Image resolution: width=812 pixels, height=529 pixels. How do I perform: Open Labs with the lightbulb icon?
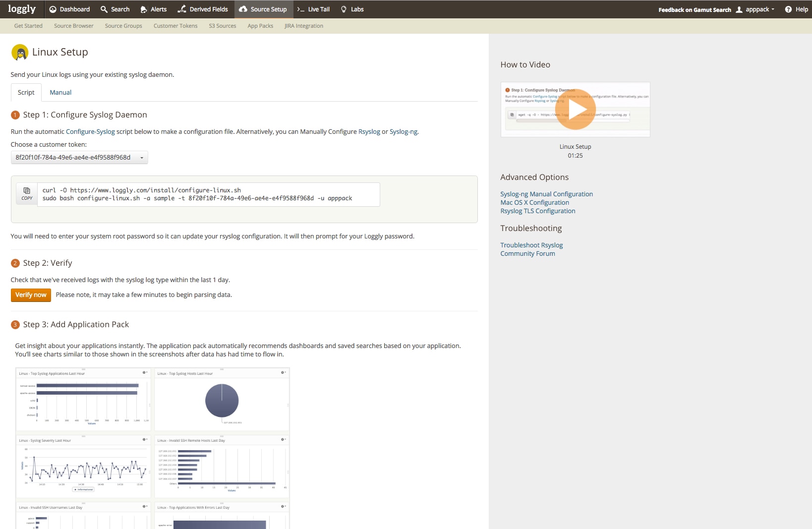point(344,9)
